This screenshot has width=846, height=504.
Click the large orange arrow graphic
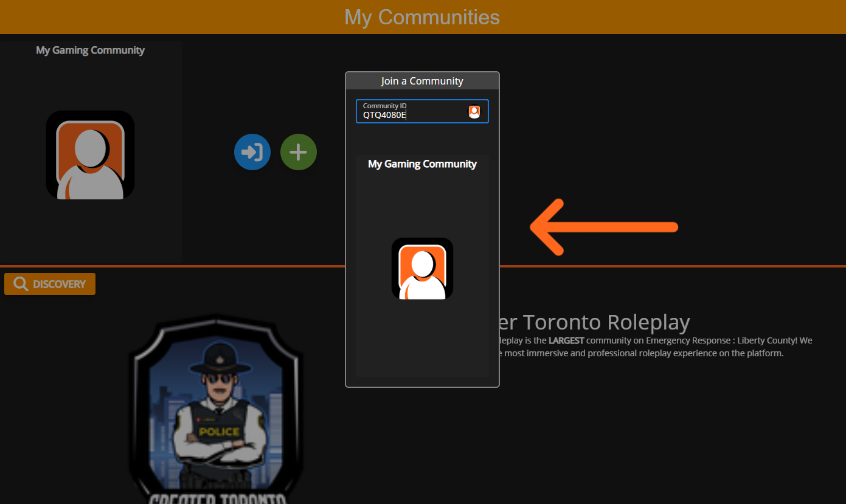point(603,227)
